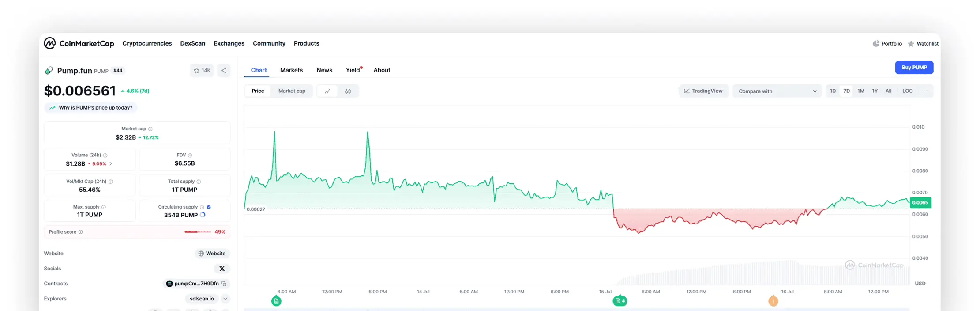This screenshot has height=311, width=980.
Task: Set chart range to All
Action: point(889,91)
